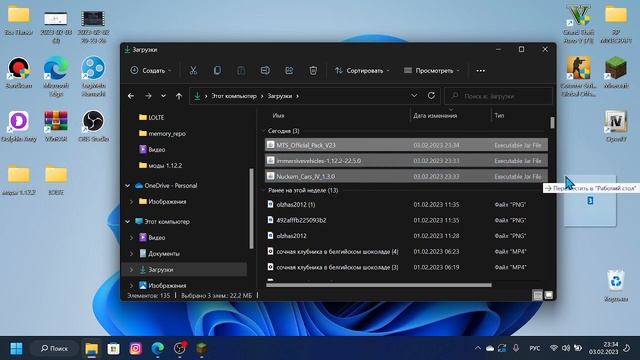Open the Просмотреть dropdown menu

432,71
